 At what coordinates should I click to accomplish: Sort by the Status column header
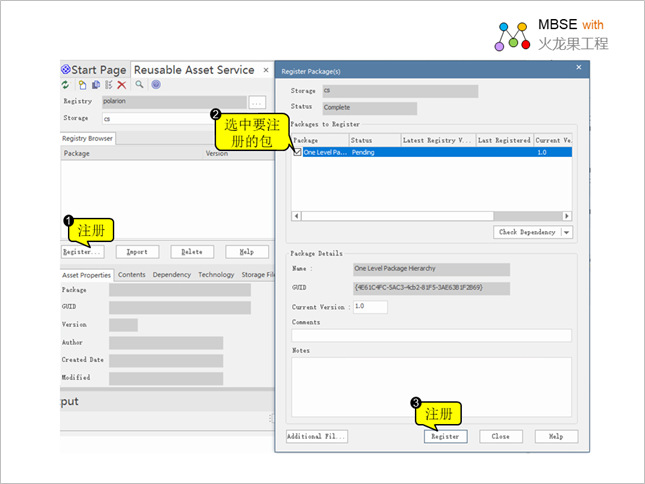pyautogui.click(x=374, y=141)
